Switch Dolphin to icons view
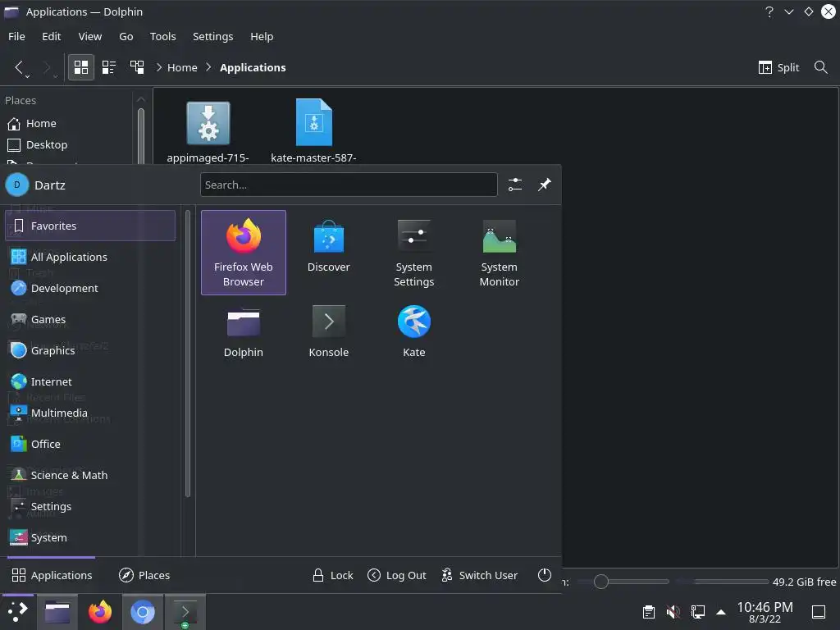This screenshot has height=630, width=840. click(x=81, y=67)
